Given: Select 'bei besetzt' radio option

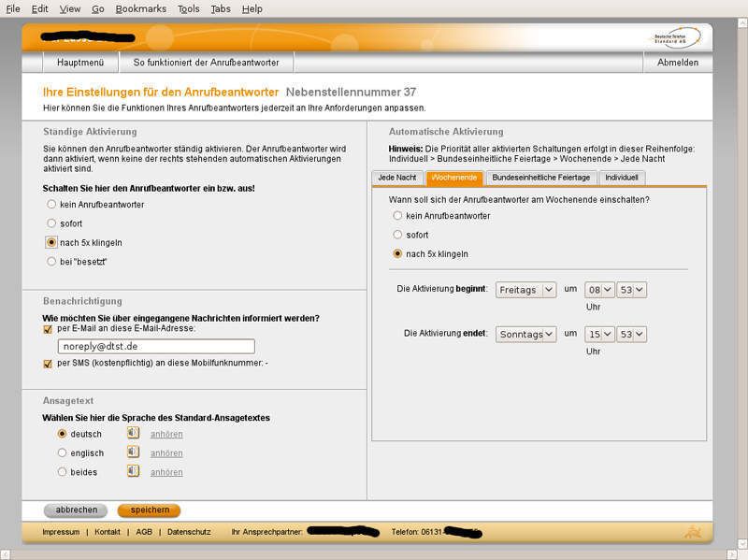Looking at the screenshot, I should click(51, 262).
